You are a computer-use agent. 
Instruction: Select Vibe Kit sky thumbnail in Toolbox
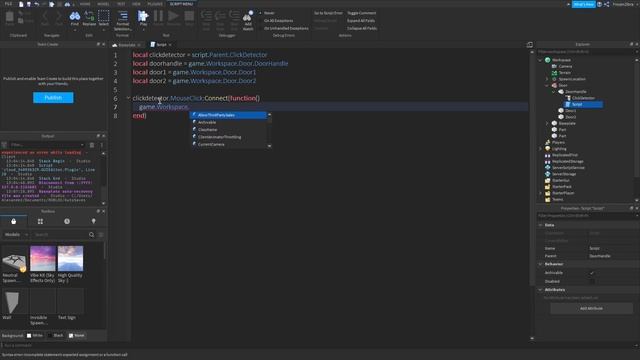(43, 258)
